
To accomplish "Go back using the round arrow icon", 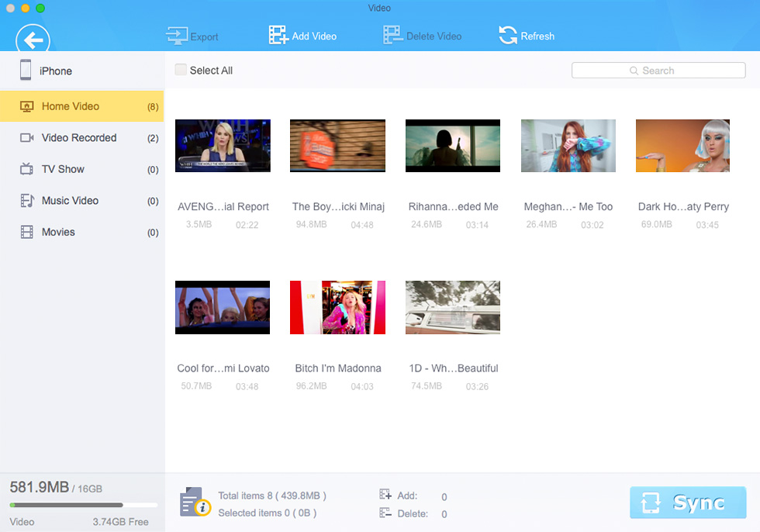I will 33,39.
